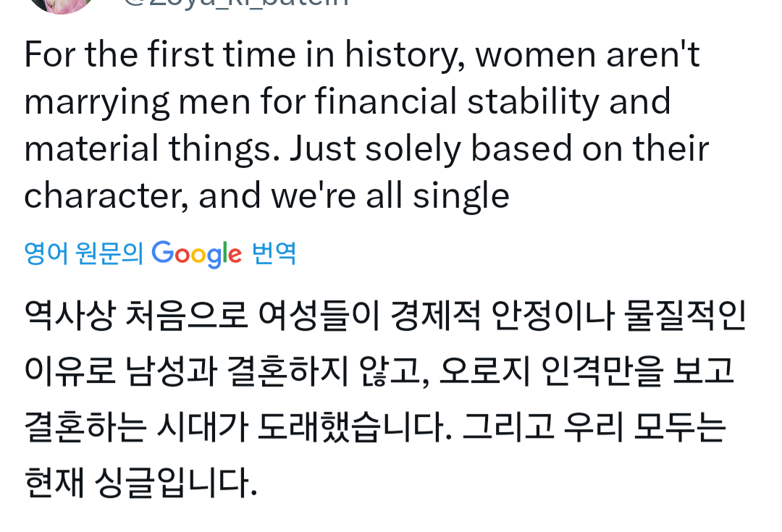Tap the '영어 원문의' translation label

click(x=84, y=253)
